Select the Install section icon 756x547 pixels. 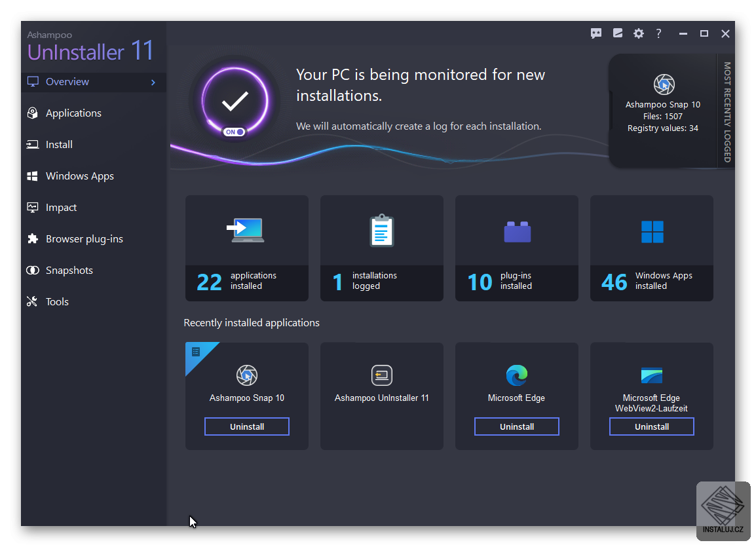(32, 144)
